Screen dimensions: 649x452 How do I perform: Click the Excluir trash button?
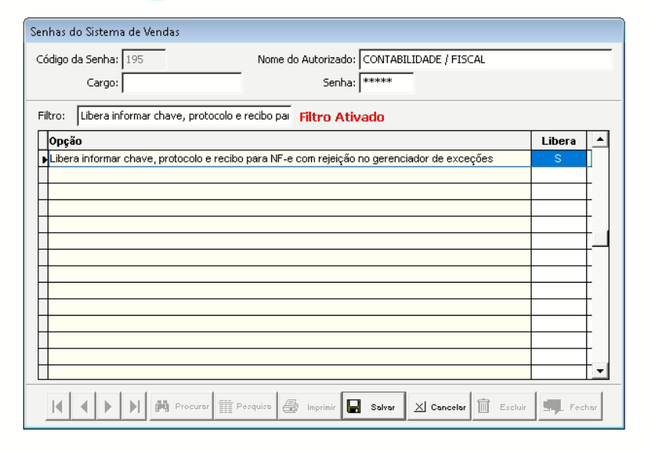tap(503, 407)
